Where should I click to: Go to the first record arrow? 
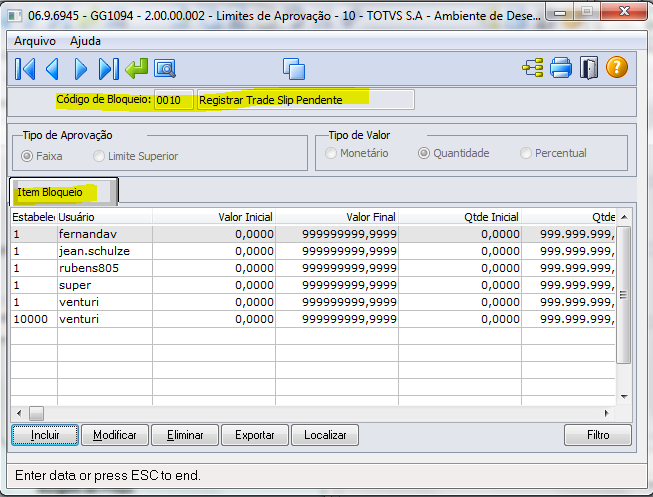click(x=25, y=68)
